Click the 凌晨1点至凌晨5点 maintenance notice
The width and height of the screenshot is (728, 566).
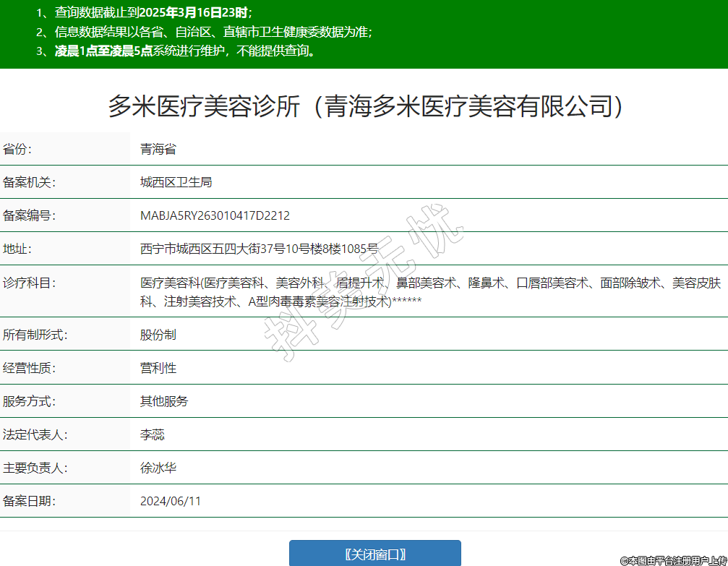point(184,51)
